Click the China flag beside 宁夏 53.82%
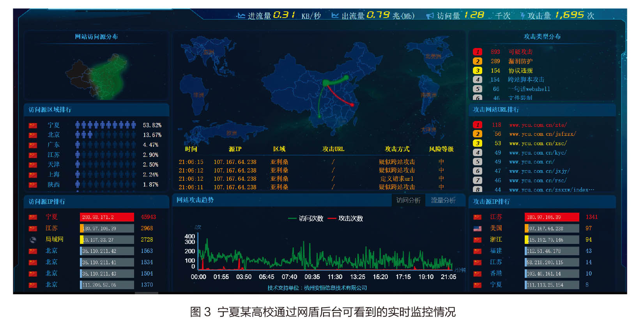Viewport: 644px width, 329px height. click(x=33, y=125)
